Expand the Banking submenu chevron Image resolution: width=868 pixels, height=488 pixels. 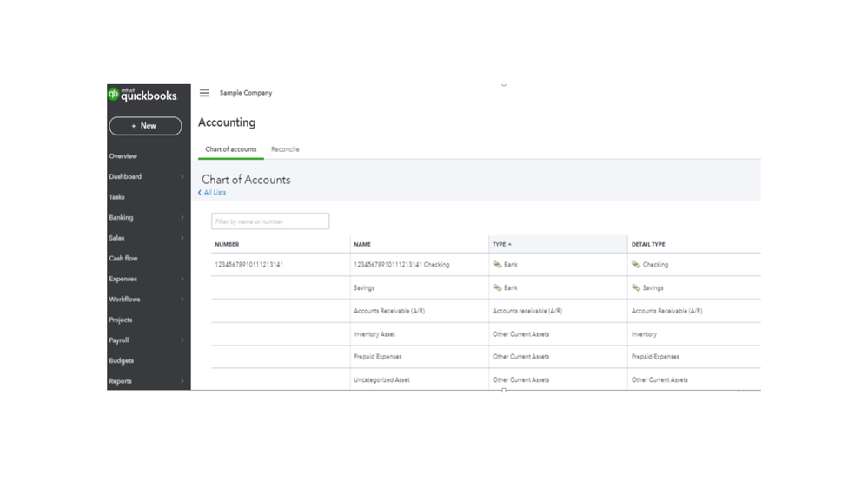click(x=182, y=218)
